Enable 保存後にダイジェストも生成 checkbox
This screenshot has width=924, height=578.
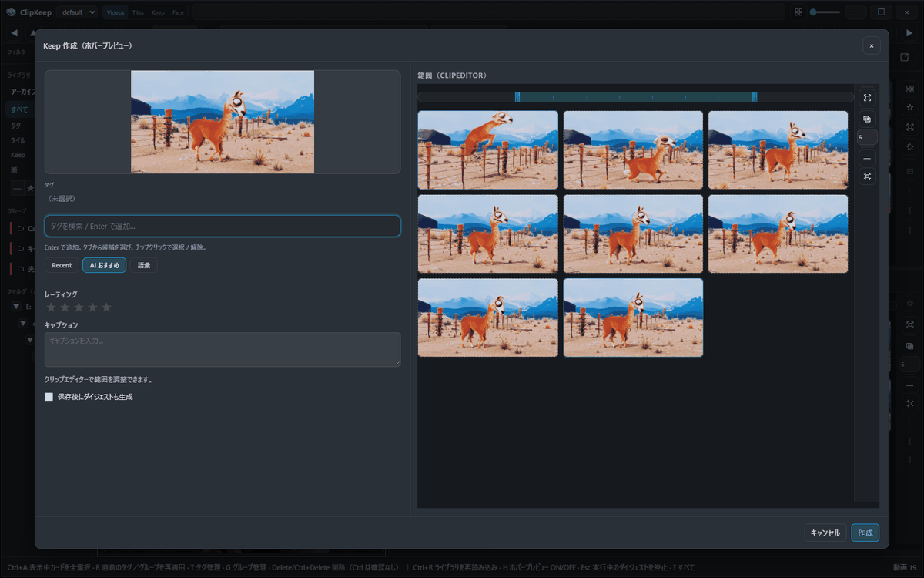coord(49,397)
